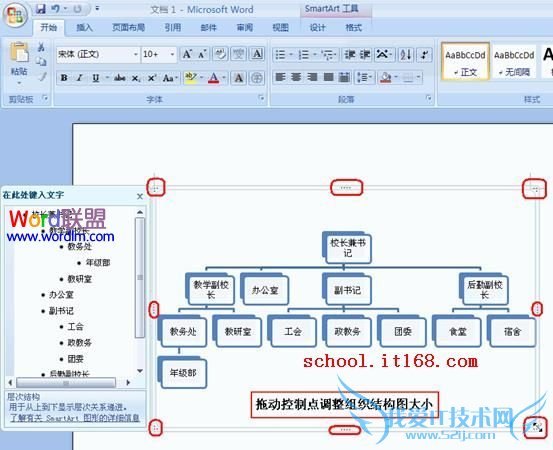Screen dimensions: 553x450
Task: Apply bulleted list formatting
Action: pos(280,55)
